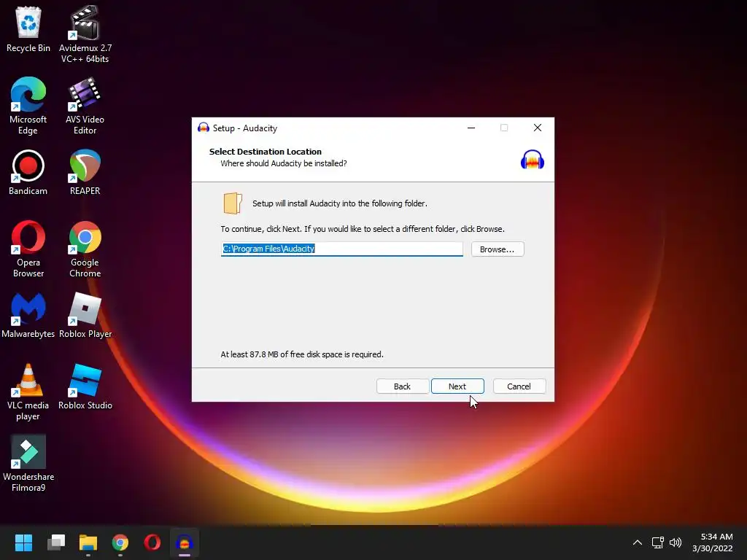Screen dimensions: 747x560
Task: Select Google Chrome desktop icon
Action: click(85, 249)
